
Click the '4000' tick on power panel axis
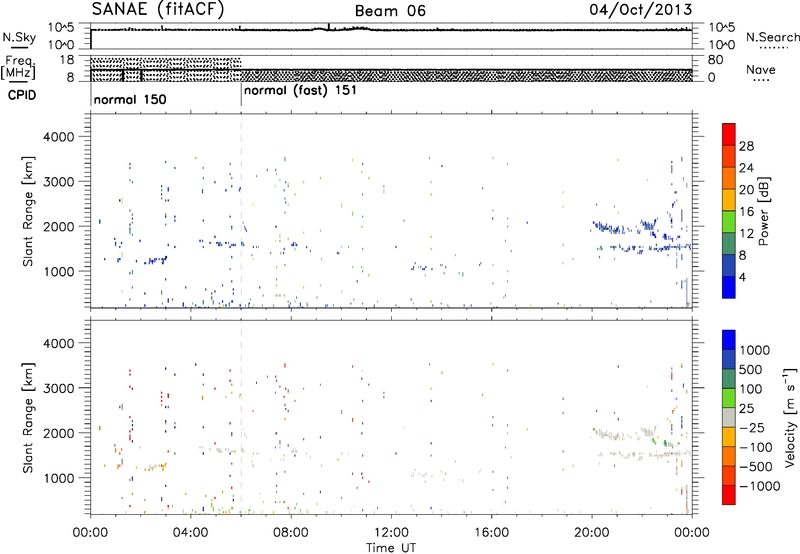tap(58, 137)
